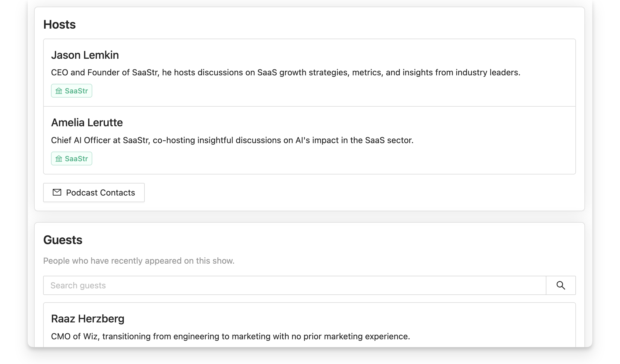This screenshot has height=364, width=620.
Task: Click the Guests section heading
Action: (63, 240)
